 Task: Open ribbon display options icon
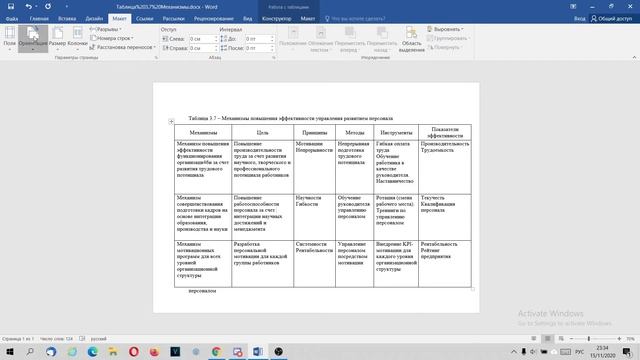click(x=573, y=7)
